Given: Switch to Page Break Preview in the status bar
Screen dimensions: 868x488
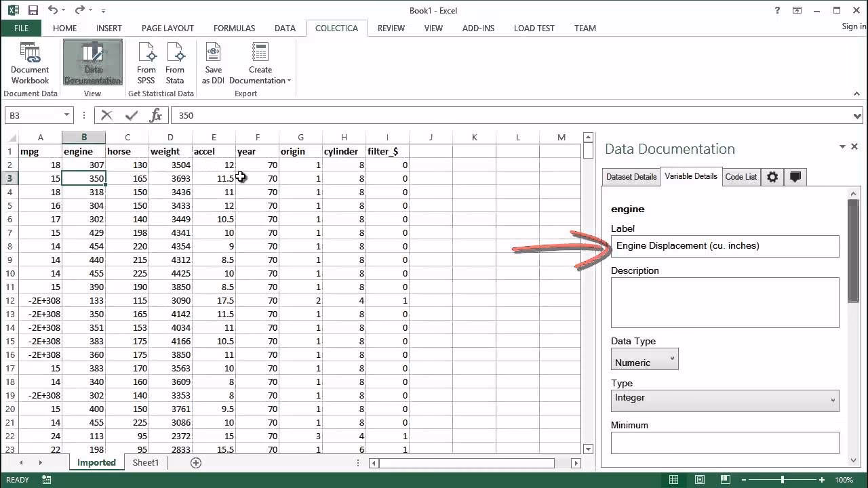Looking at the screenshot, I should coord(726,479).
